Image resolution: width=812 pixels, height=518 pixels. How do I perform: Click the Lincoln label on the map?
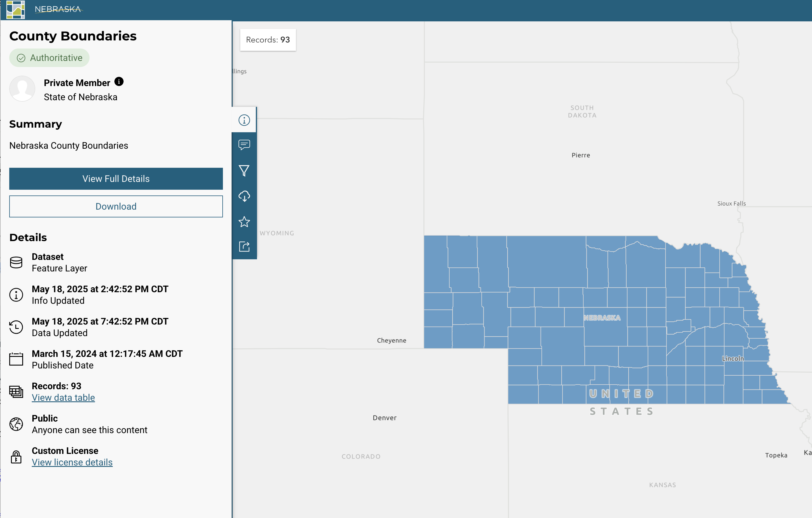pos(733,359)
